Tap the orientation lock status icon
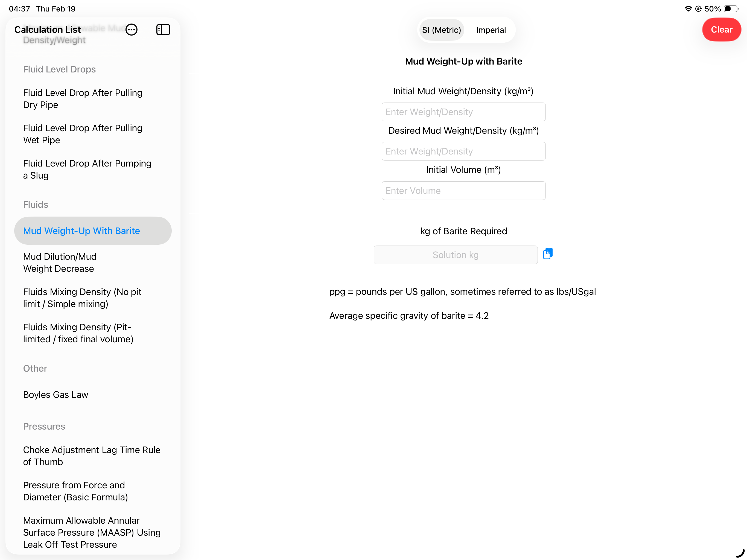Screen dimensions: 747x560 click(x=699, y=9)
